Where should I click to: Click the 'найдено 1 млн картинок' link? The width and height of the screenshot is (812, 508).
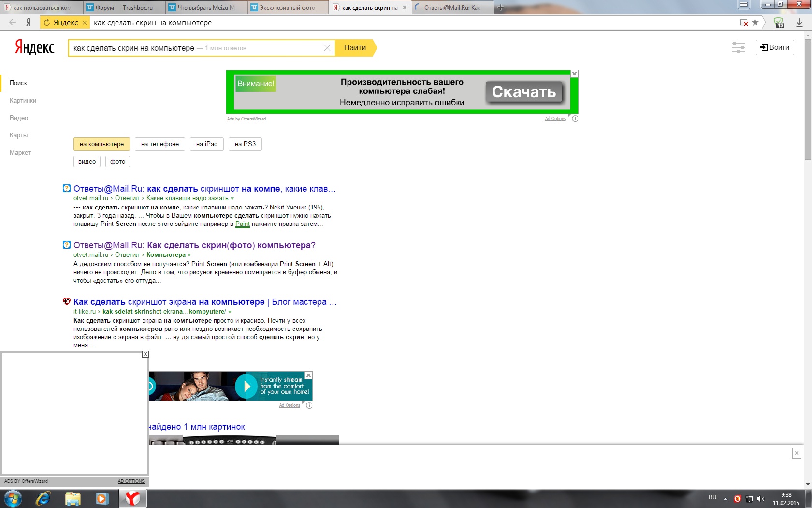pyautogui.click(x=197, y=427)
